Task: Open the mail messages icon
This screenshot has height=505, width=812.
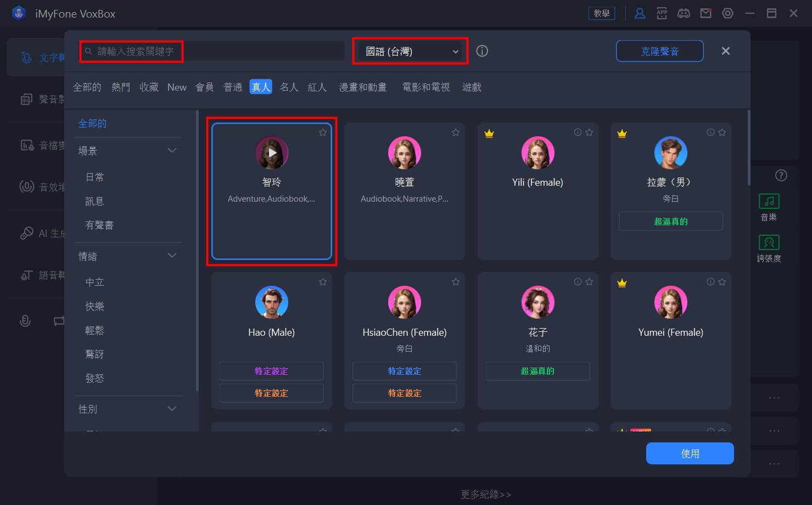Action: (706, 13)
